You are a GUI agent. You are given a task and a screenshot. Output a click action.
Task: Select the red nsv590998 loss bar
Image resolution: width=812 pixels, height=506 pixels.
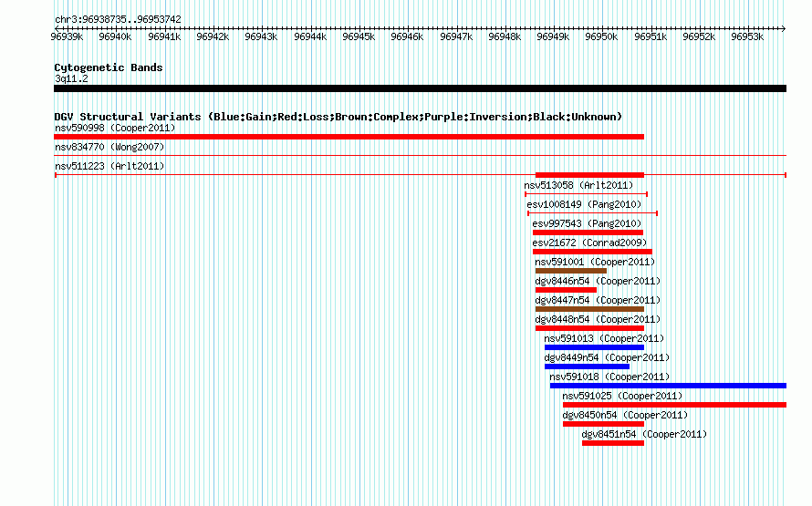point(349,137)
